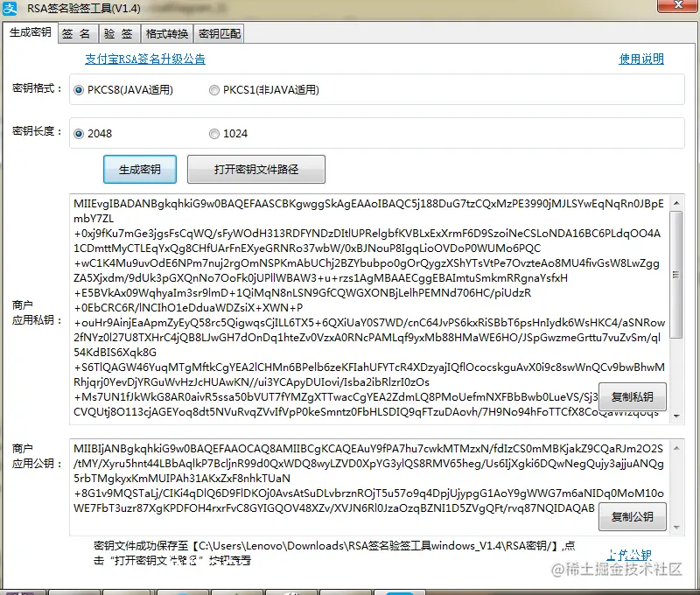
Task: Click the 密钥长度 label
Action: click(x=37, y=131)
